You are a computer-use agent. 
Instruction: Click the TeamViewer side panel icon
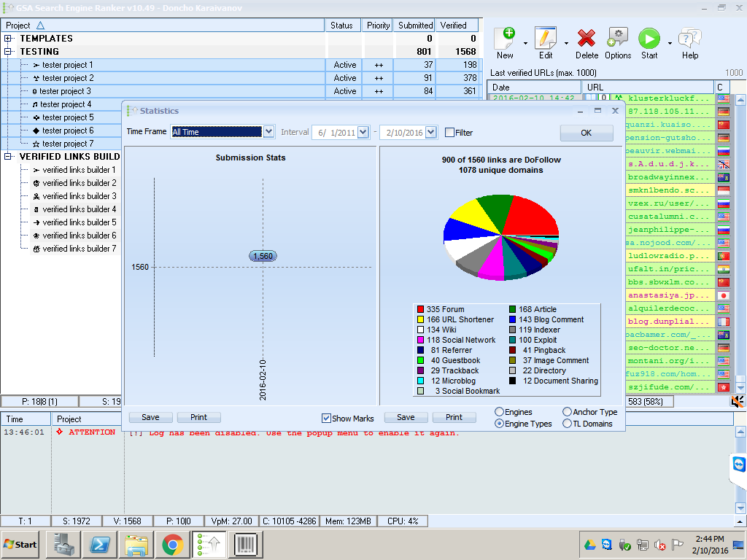coord(739,464)
